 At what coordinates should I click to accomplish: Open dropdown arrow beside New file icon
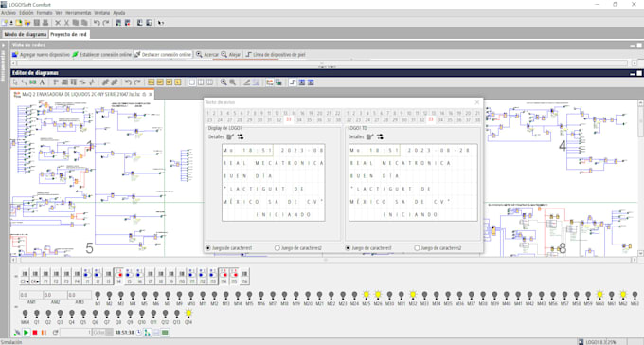tap(11, 23)
